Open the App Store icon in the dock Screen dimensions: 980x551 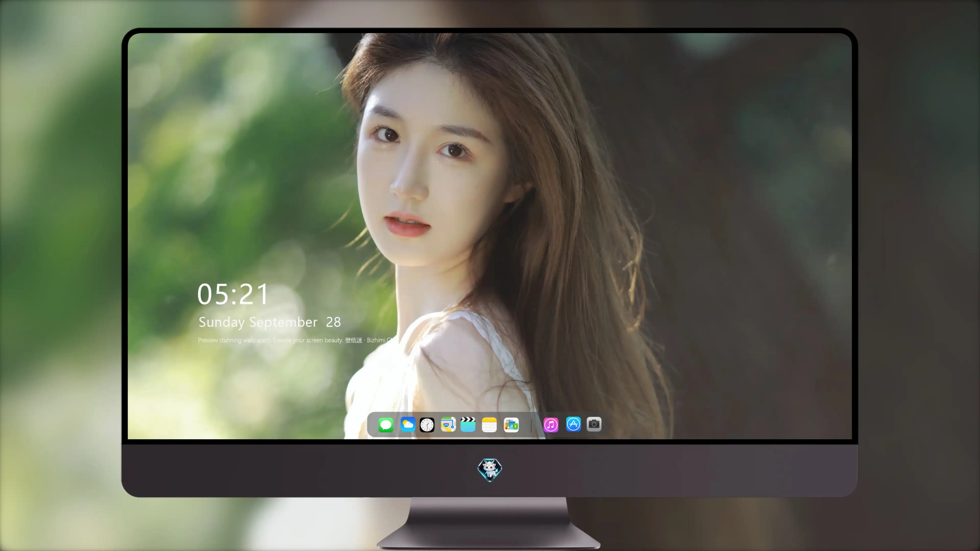pos(573,424)
